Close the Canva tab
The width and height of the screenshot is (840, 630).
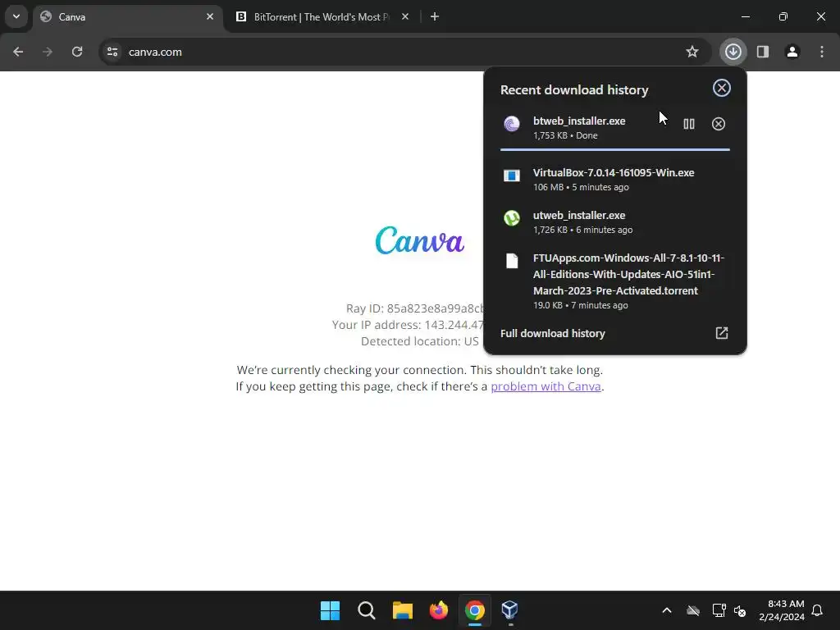coord(210,16)
